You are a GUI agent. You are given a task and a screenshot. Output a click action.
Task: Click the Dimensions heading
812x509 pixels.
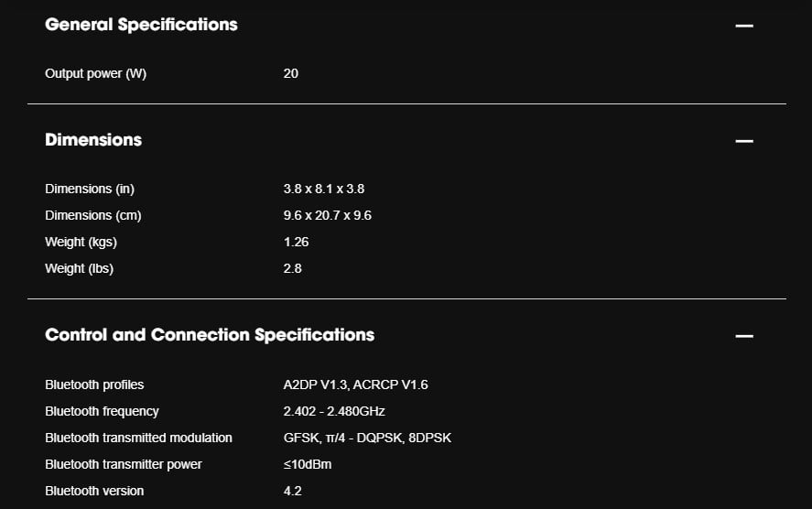point(93,140)
